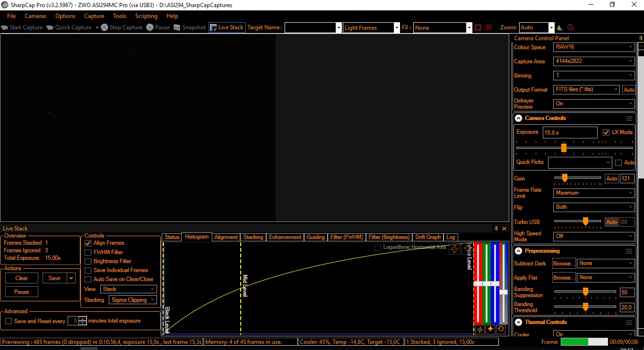Open the File menu
Image resolution: width=644 pixels, height=350 pixels.
12,16
